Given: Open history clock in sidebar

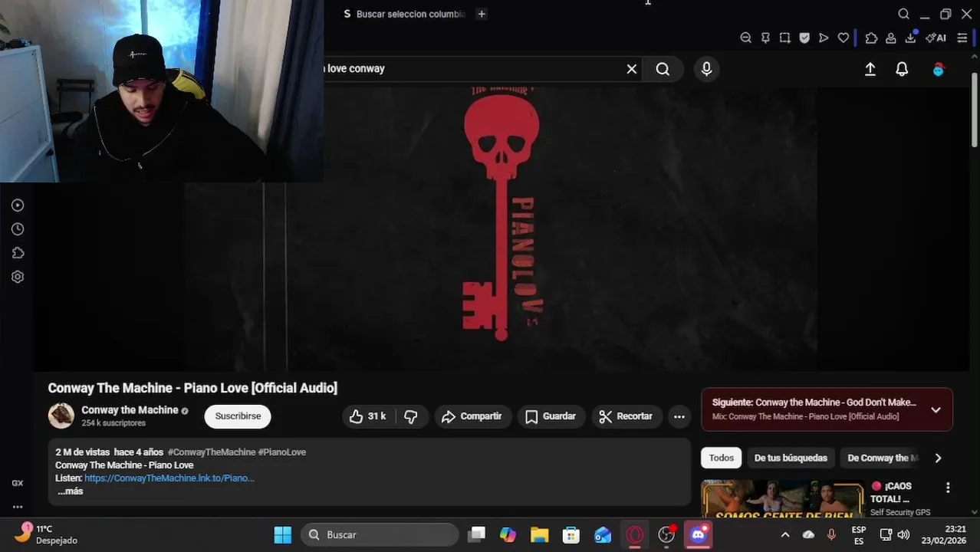Looking at the screenshot, I should point(18,229).
